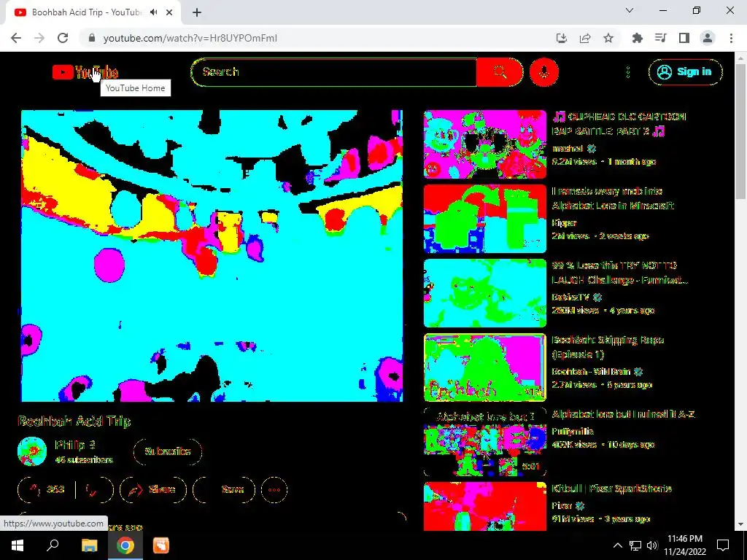Open File Explorer from taskbar
This screenshot has height=560, width=747.
tap(89, 545)
